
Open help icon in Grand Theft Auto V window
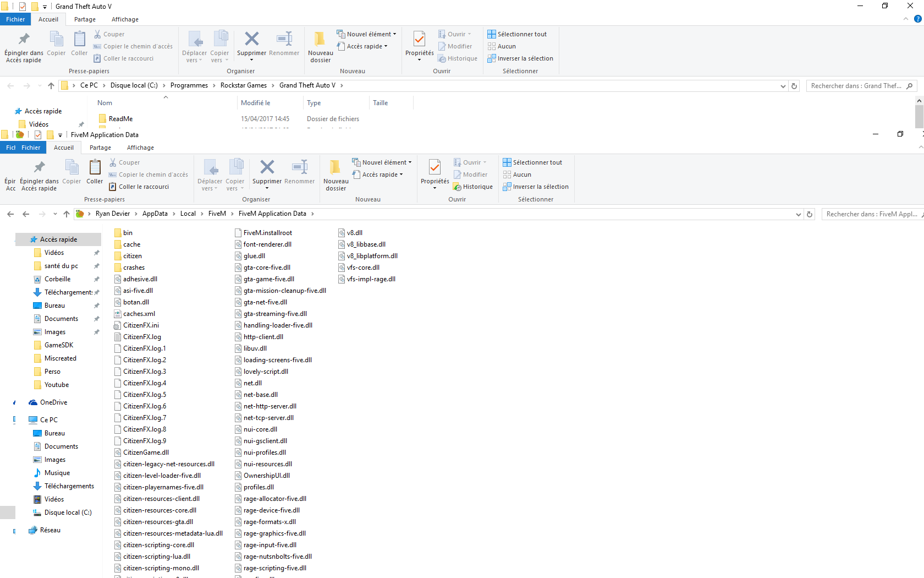[917, 19]
